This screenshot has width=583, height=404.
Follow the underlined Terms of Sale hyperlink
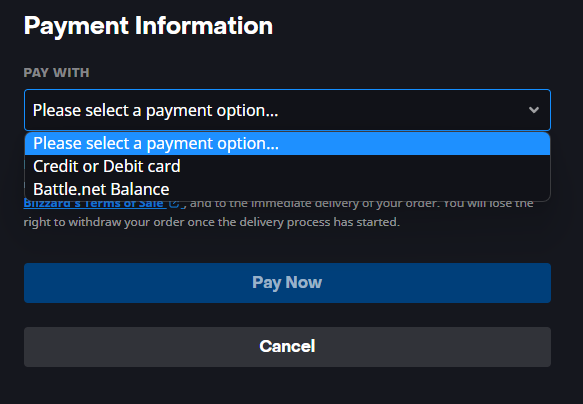tap(95, 204)
